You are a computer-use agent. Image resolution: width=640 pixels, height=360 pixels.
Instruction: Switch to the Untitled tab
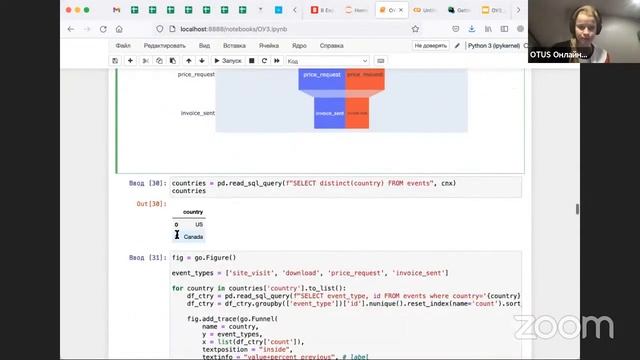425,10
